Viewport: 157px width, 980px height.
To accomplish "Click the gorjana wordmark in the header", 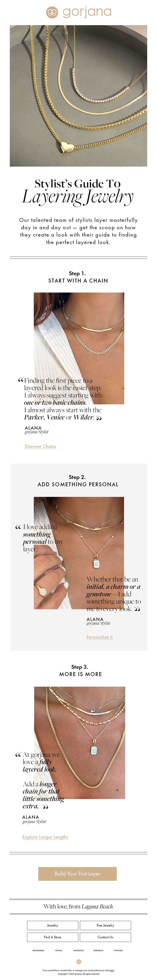I will coord(87,12).
